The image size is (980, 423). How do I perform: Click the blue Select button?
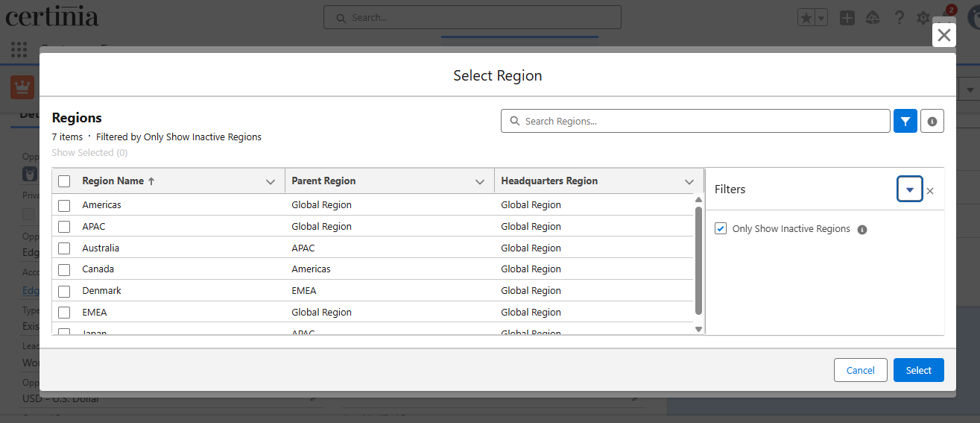pos(918,370)
